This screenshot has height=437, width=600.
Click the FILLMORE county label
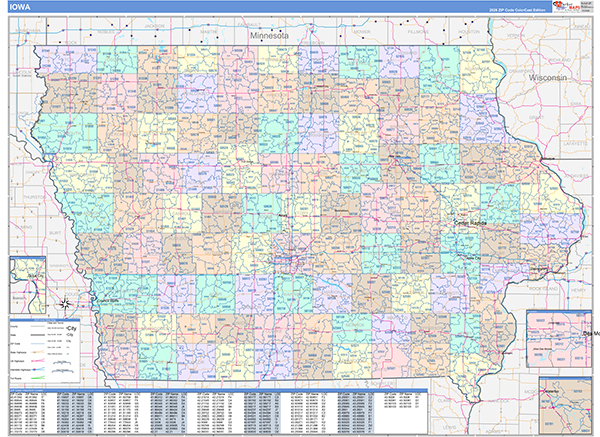click(418, 32)
